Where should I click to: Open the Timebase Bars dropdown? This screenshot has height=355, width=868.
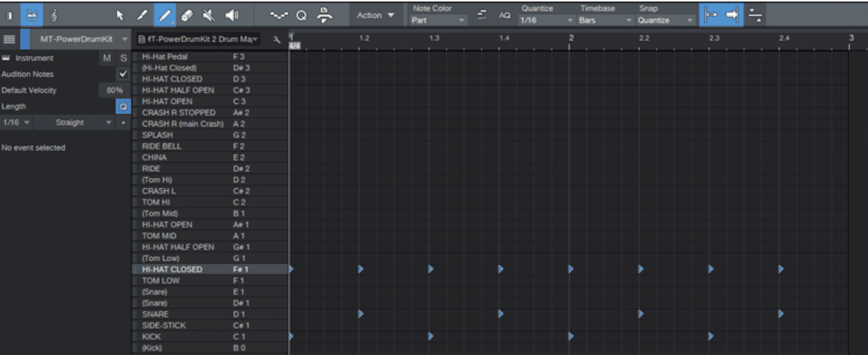605,20
